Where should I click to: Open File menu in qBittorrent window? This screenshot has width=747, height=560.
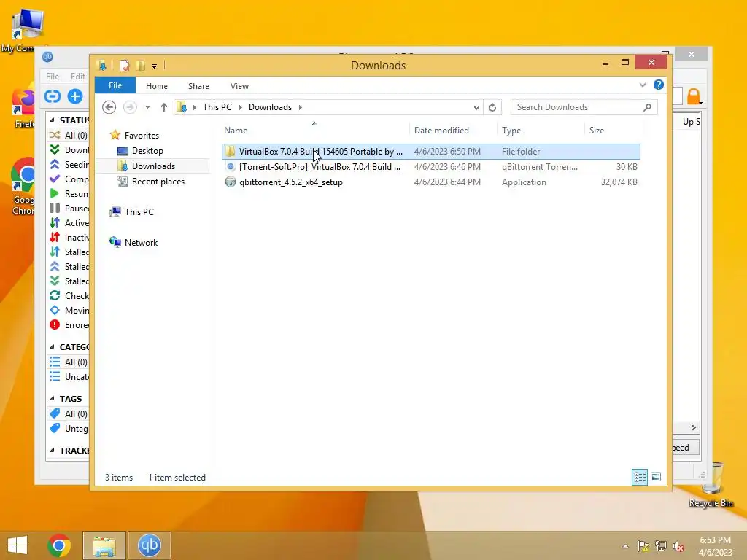[x=53, y=76]
